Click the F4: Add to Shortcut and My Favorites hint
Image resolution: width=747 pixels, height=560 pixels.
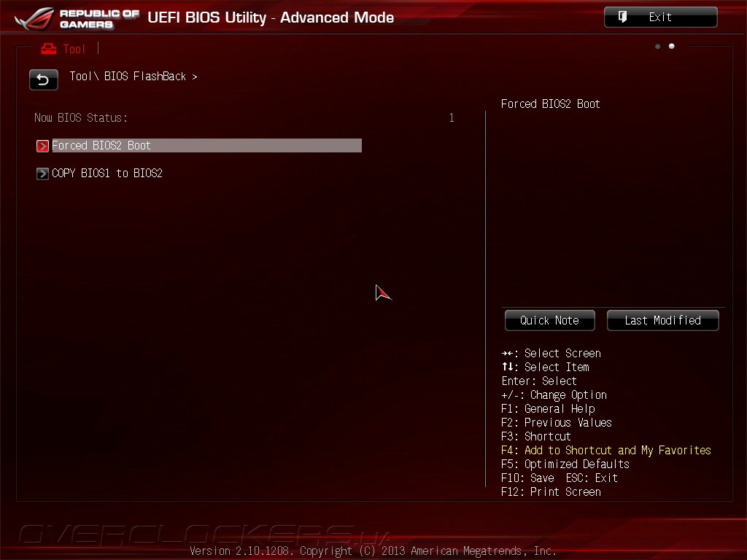click(x=606, y=451)
